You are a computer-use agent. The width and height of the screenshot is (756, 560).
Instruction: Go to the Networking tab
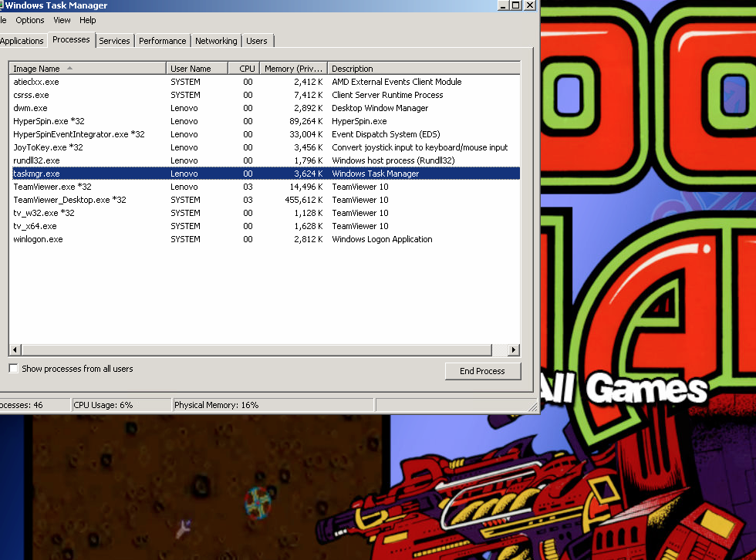[x=216, y=41]
